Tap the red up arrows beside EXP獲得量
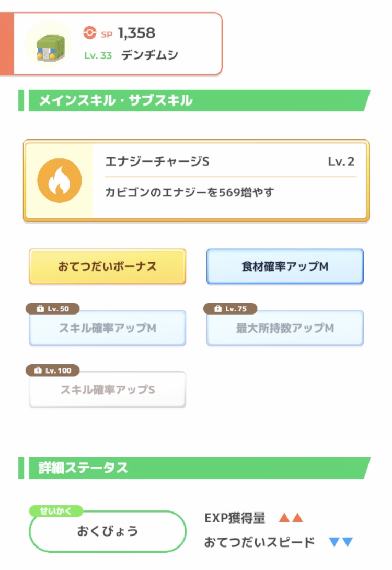The width and height of the screenshot is (392, 570). (291, 518)
